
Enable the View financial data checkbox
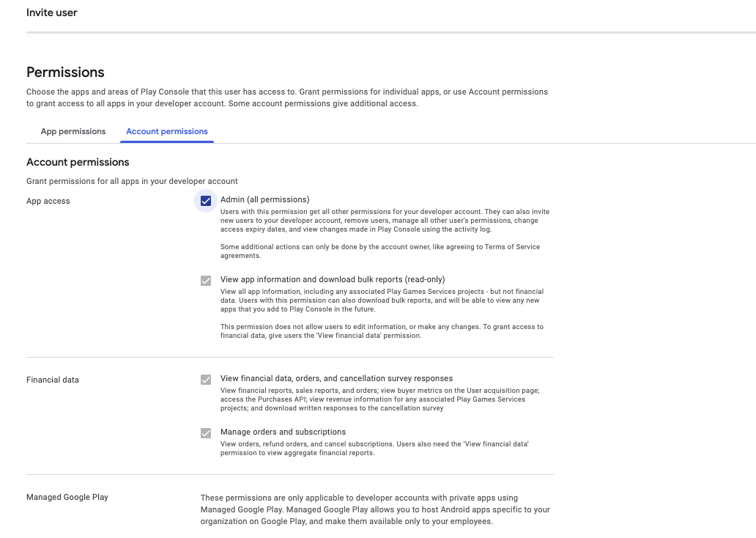[x=206, y=380]
